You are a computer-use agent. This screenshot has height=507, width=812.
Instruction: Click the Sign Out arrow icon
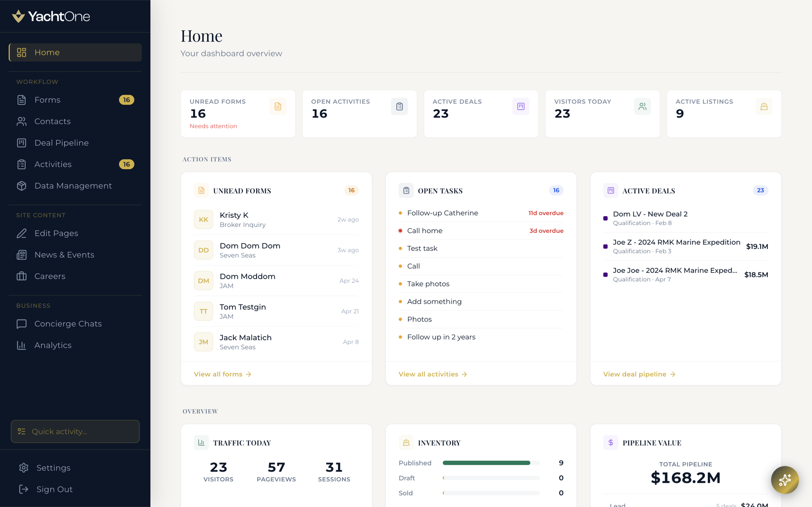click(23, 489)
